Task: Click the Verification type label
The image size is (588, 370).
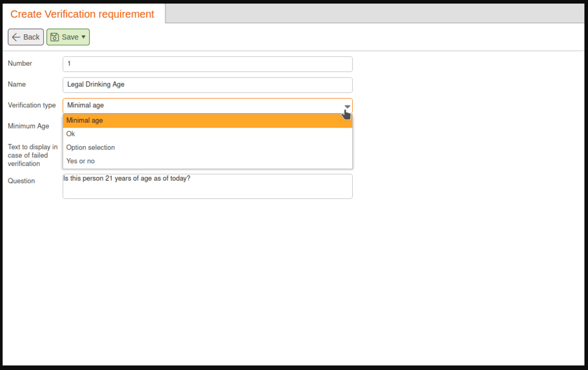Action: (32, 105)
